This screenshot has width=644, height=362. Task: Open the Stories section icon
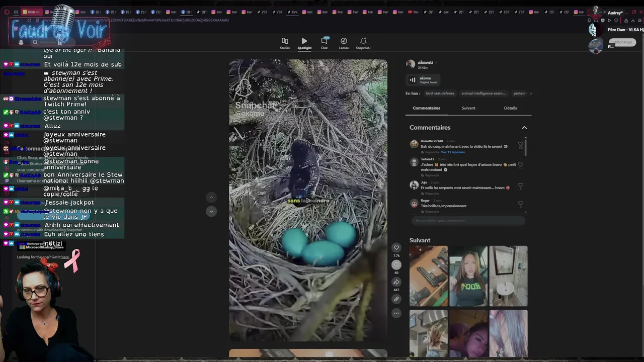285,41
